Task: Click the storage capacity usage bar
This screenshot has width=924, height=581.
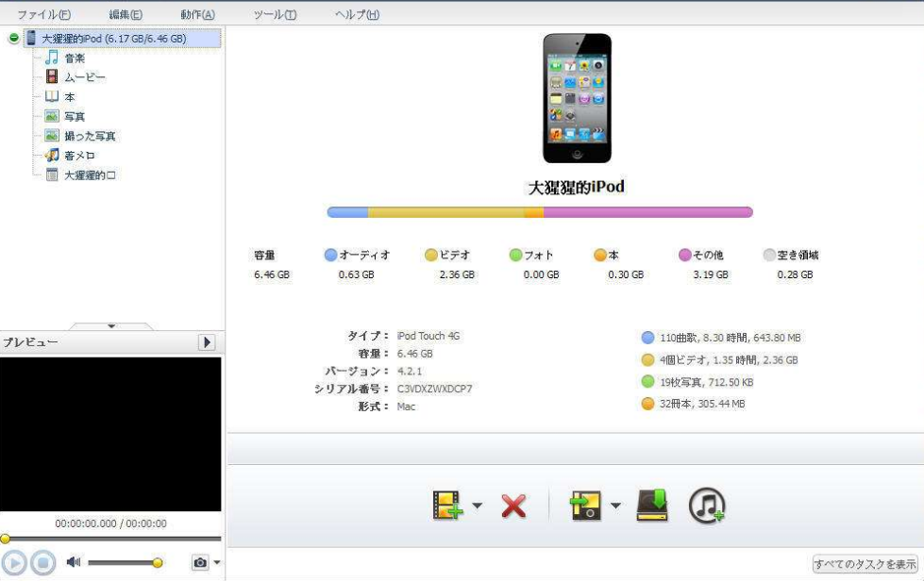Action: point(540,212)
